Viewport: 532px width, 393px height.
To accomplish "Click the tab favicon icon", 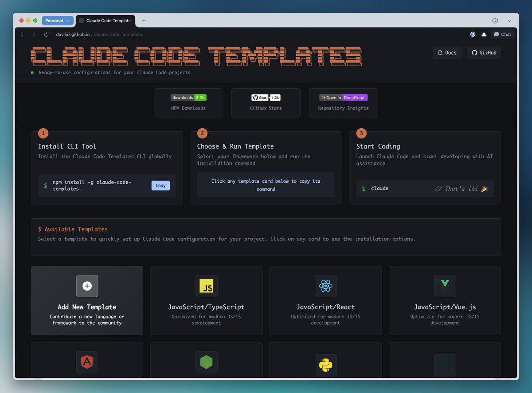I will (x=81, y=20).
